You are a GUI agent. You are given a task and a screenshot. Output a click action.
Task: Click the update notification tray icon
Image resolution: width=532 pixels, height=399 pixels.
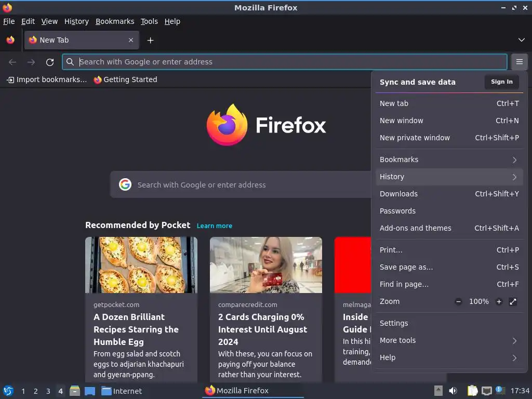pyautogui.click(x=500, y=391)
